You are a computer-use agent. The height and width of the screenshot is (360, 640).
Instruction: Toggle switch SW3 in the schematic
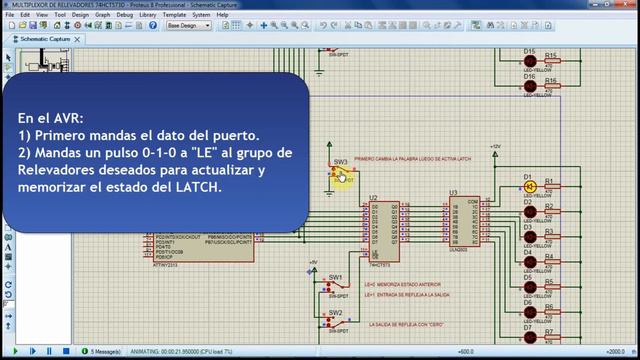click(x=342, y=171)
